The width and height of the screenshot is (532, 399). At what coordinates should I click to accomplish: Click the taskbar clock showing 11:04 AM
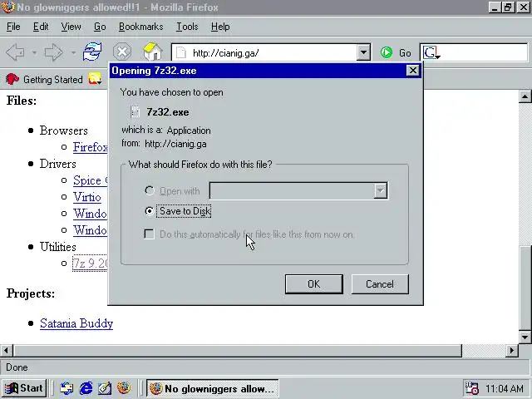point(504,388)
